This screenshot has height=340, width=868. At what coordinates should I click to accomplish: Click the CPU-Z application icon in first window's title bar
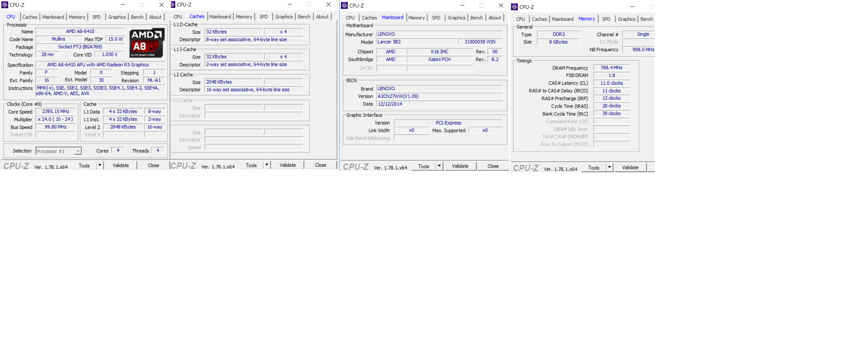pyautogui.click(x=5, y=4)
